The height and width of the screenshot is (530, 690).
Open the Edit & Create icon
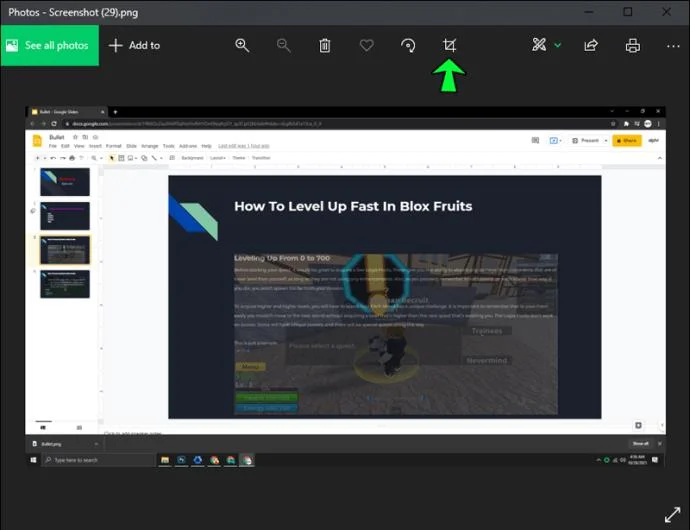pyautogui.click(x=539, y=45)
